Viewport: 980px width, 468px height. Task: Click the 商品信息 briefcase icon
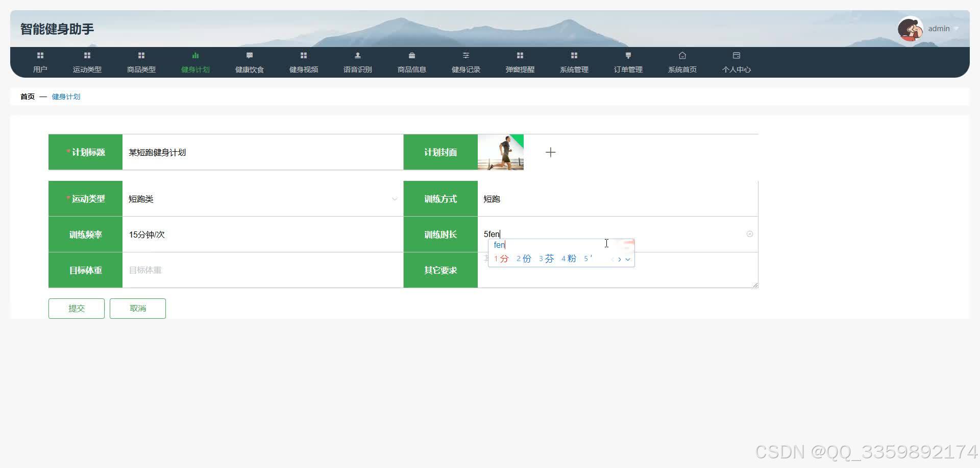[412, 55]
